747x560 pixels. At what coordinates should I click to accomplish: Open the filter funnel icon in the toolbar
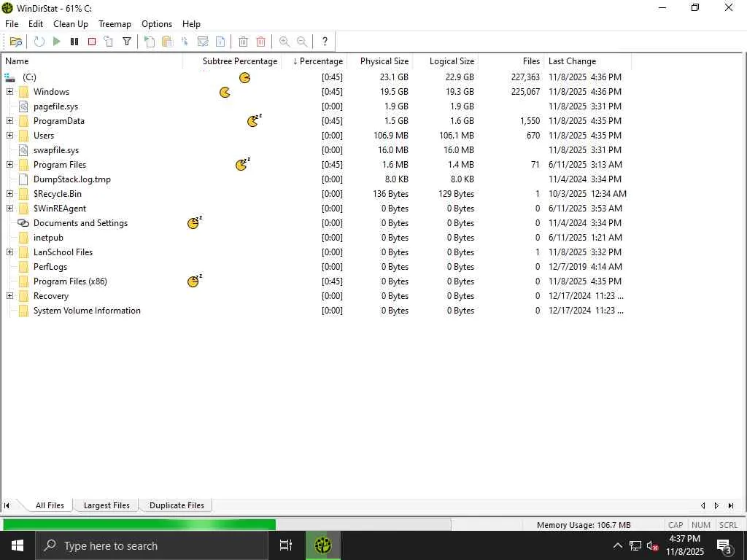pyautogui.click(x=127, y=42)
